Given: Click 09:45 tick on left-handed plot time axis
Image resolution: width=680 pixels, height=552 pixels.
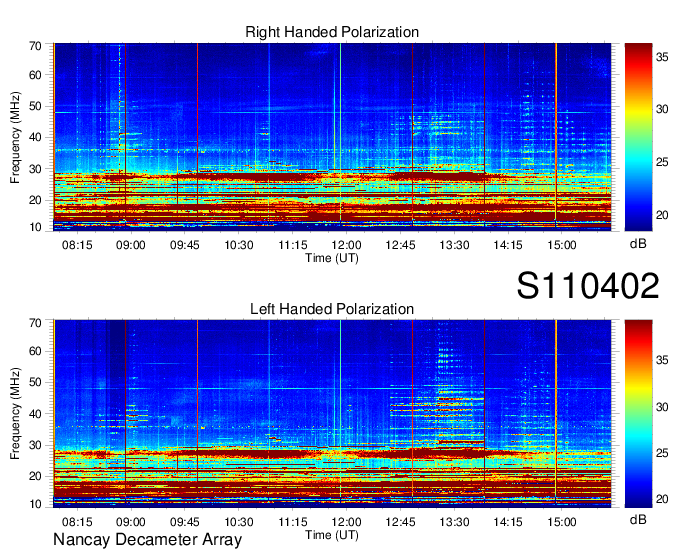Looking at the screenshot, I should tap(185, 522).
